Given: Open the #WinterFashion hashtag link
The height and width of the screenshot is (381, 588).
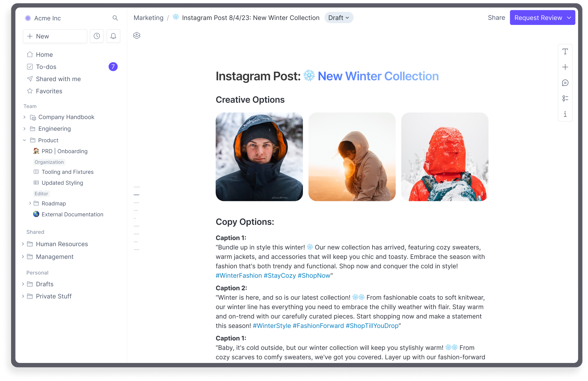Looking at the screenshot, I should 238,275.
